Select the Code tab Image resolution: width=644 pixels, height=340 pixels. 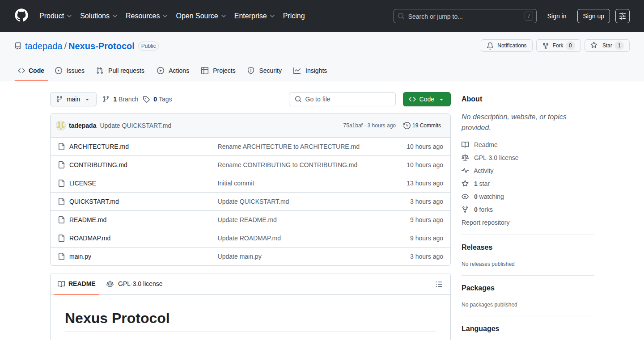31,71
